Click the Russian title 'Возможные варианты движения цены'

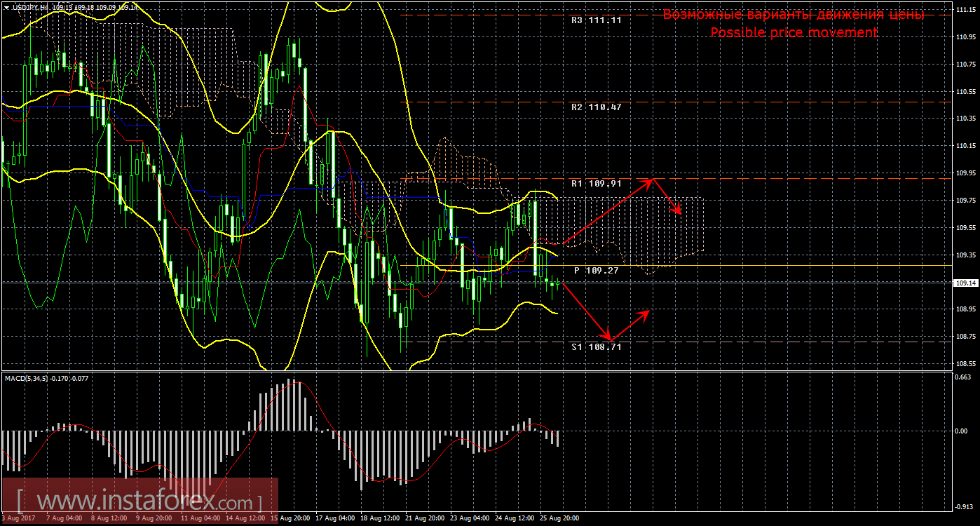coord(794,15)
